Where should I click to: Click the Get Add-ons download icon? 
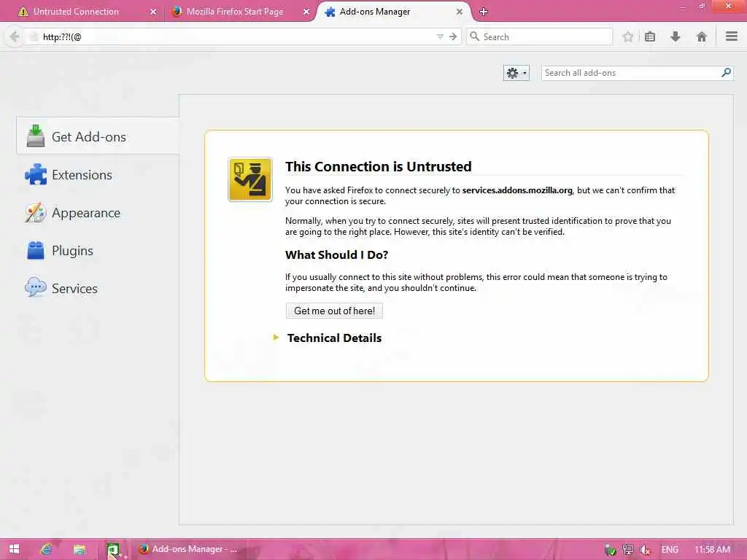(35, 136)
